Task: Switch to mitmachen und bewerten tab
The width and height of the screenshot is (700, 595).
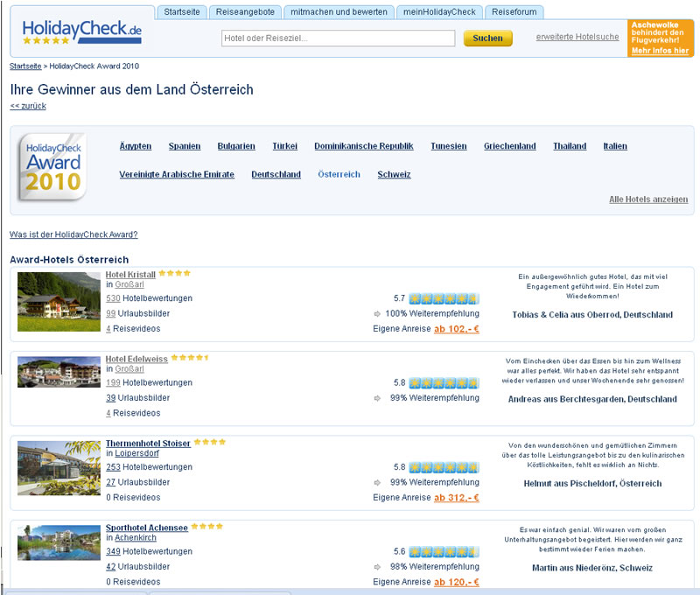Action: tap(339, 12)
